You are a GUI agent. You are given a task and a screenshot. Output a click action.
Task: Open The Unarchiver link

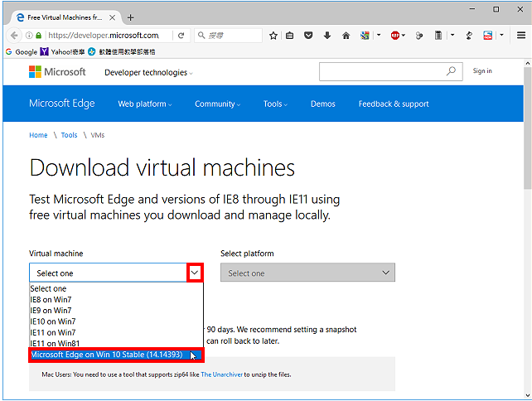(x=221, y=374)
